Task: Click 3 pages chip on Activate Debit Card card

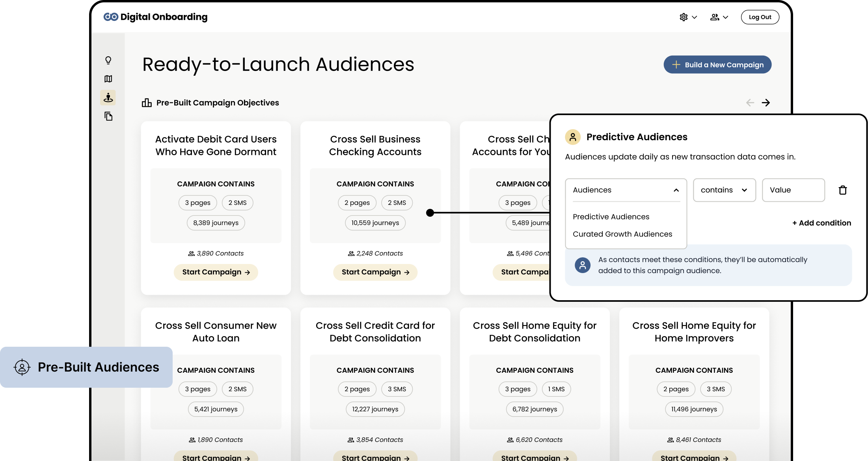Action: tap(197, 203)
